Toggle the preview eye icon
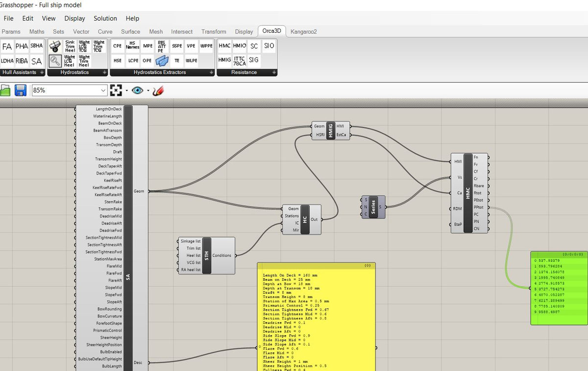Screen dimensions: 588x371 tap(137, 90)
